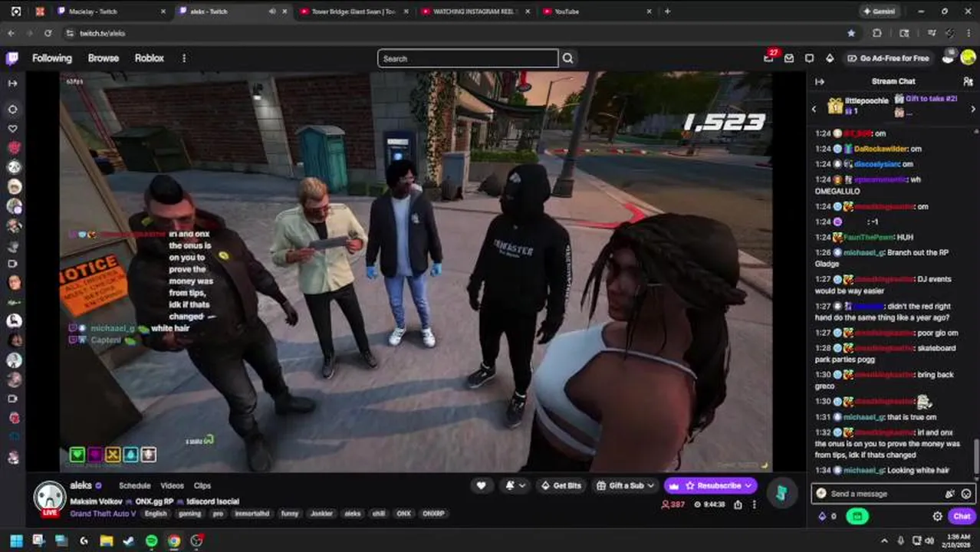Open chat settings gear
The height and width of the screenshot is (552, 980).
937,517
